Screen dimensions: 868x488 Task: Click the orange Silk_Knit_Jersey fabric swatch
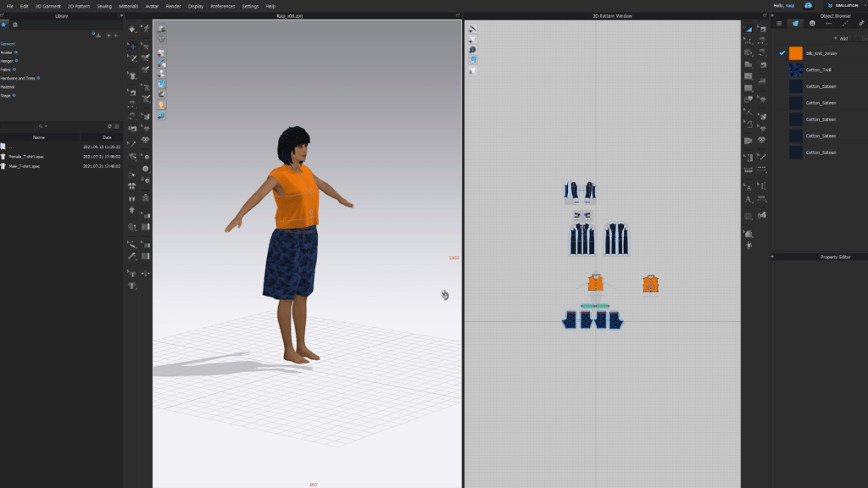[x=795, y=53]
